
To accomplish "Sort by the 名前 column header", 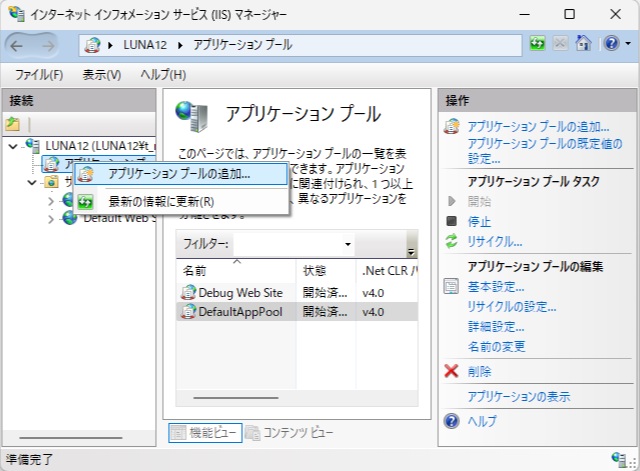I will click(x=236, y=271).
